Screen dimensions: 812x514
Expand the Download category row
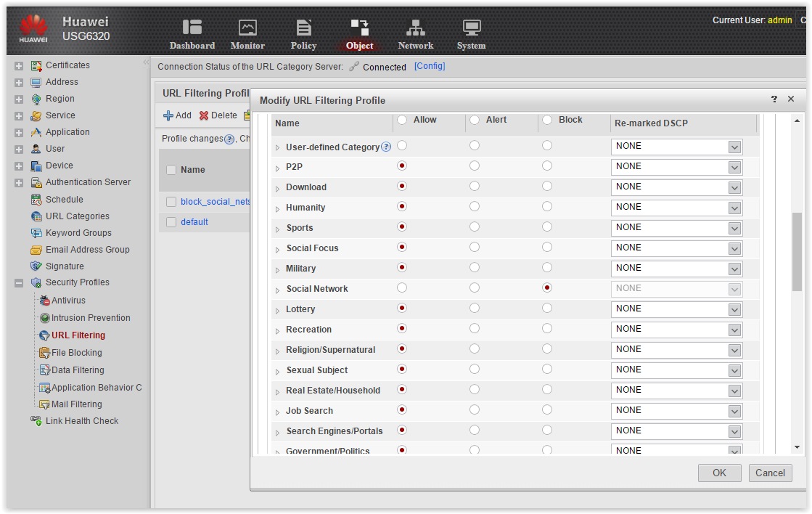click(x=278, y=188)
